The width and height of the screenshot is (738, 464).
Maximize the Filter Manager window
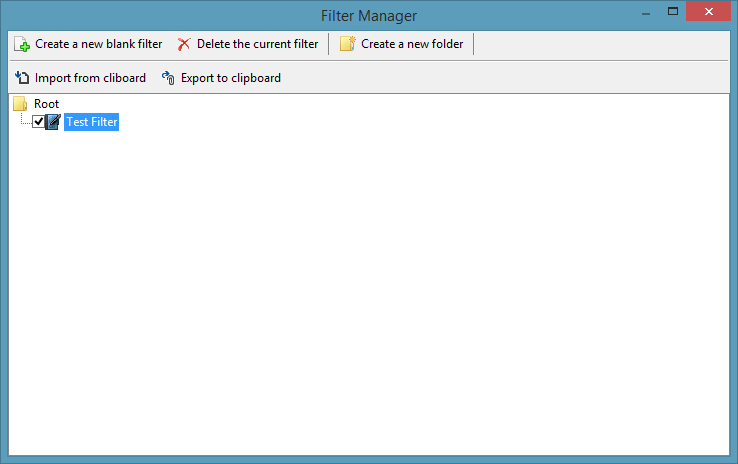[x=673, y=12]
